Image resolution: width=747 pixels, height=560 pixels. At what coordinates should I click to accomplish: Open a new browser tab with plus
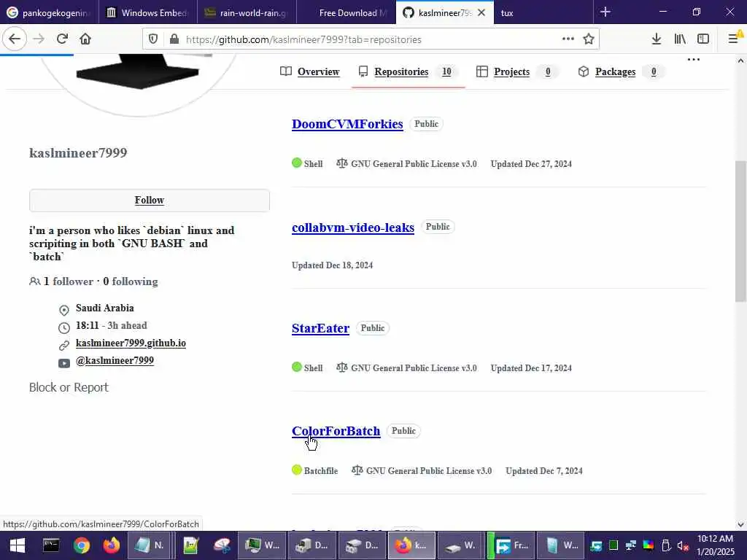[605, 12]
